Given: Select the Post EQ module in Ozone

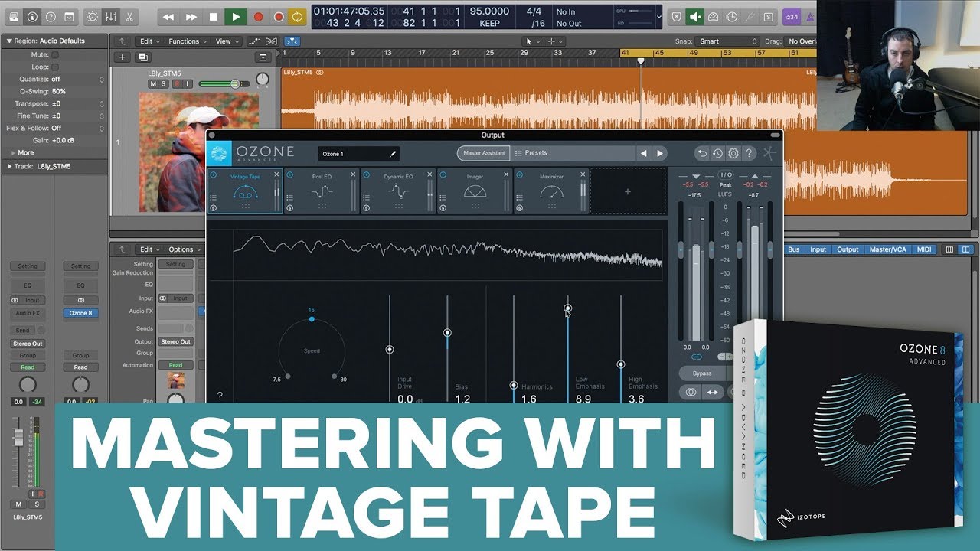Looking at the screenshot, I should click(x=322, y=191).
